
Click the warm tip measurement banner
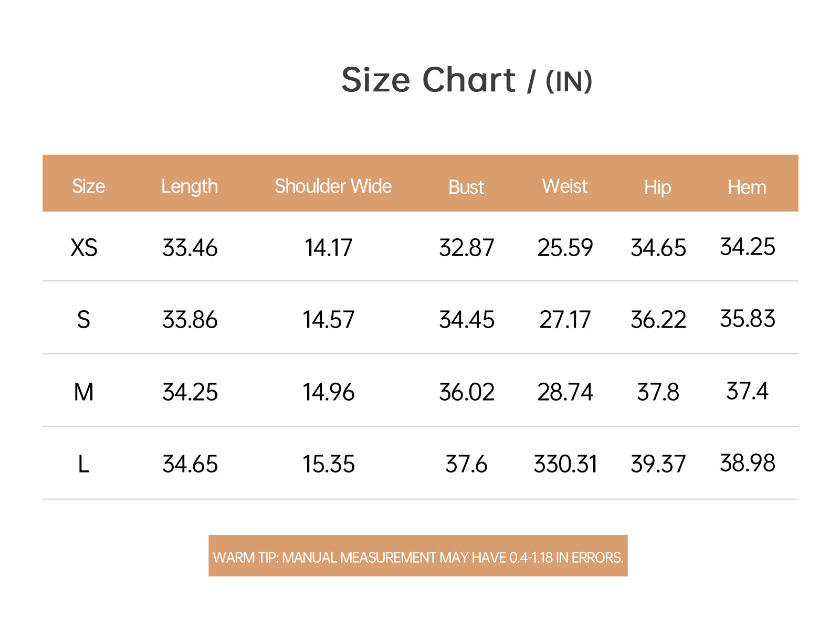(418, 556)
